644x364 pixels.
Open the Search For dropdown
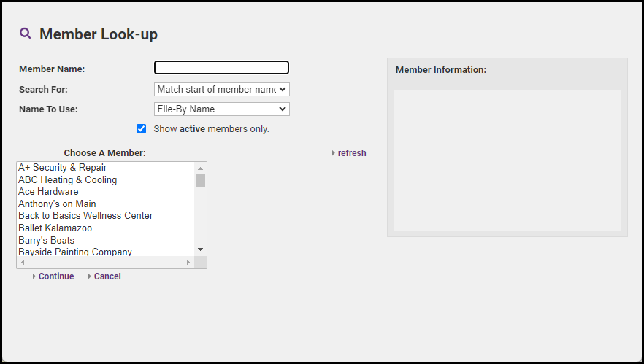[222, 90]
